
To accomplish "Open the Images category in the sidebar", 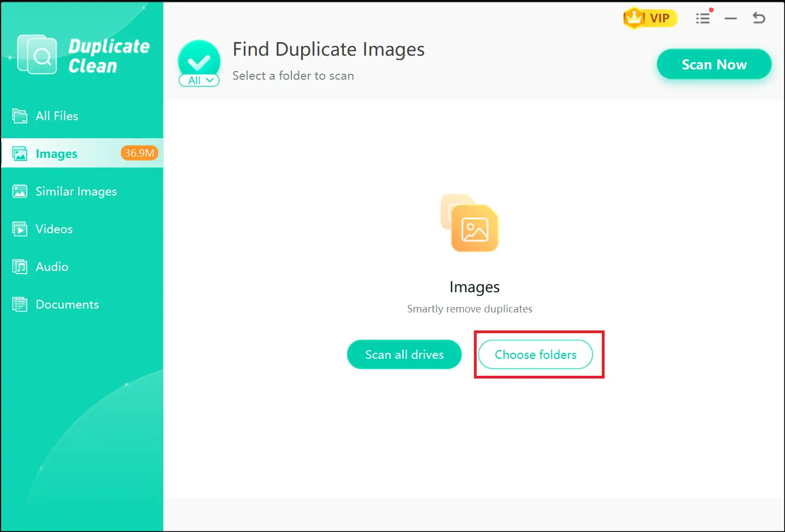I will [56, 153].
